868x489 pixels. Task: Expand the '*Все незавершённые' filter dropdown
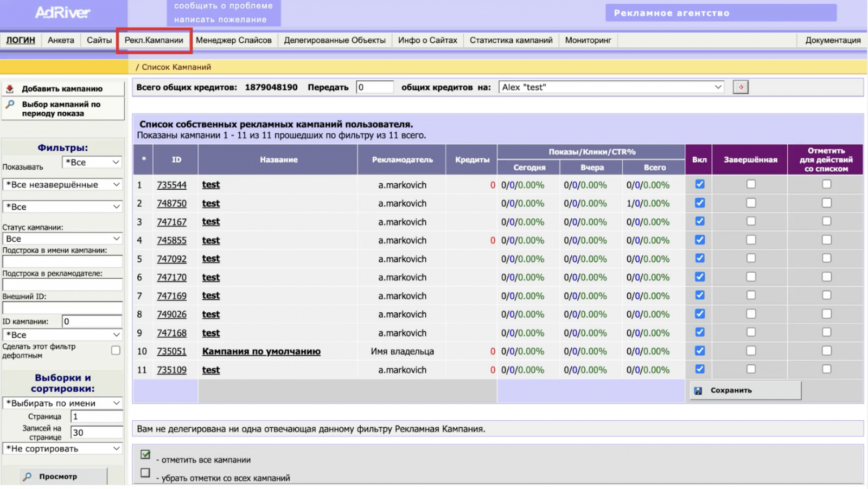[x=62, y=185]
